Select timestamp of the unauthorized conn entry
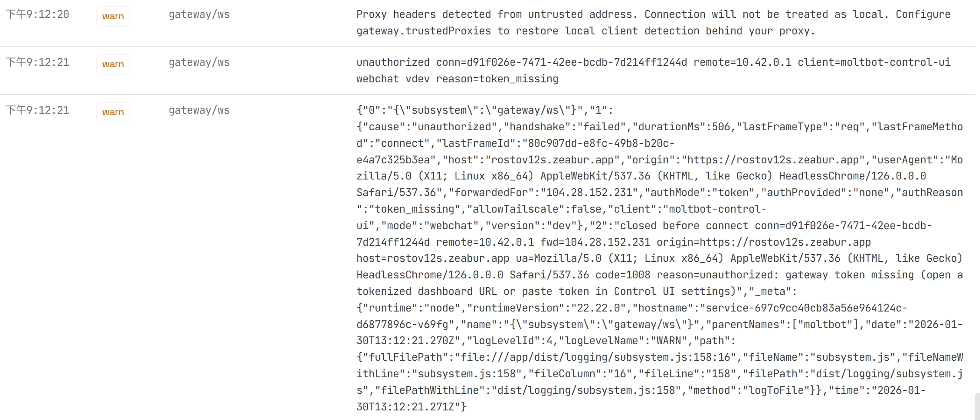The image size is (980, 420). pyautogui.click(x=37, y=62)
